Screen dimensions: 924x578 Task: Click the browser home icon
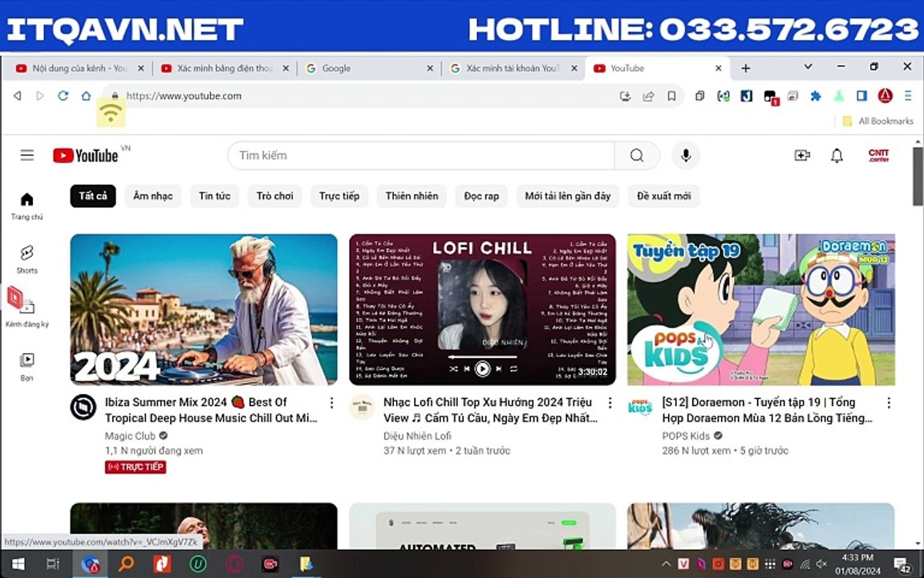(x=86, y=96)
